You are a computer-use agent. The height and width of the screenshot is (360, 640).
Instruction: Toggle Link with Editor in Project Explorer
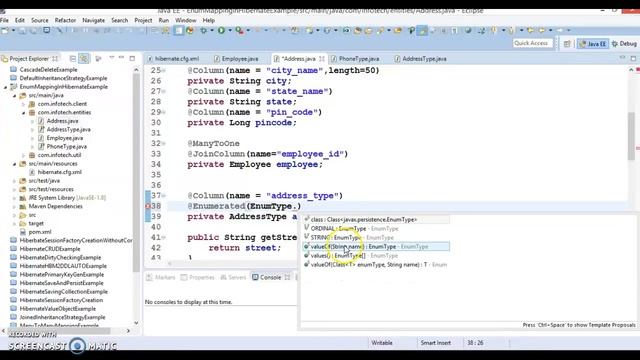click(84, 59)
